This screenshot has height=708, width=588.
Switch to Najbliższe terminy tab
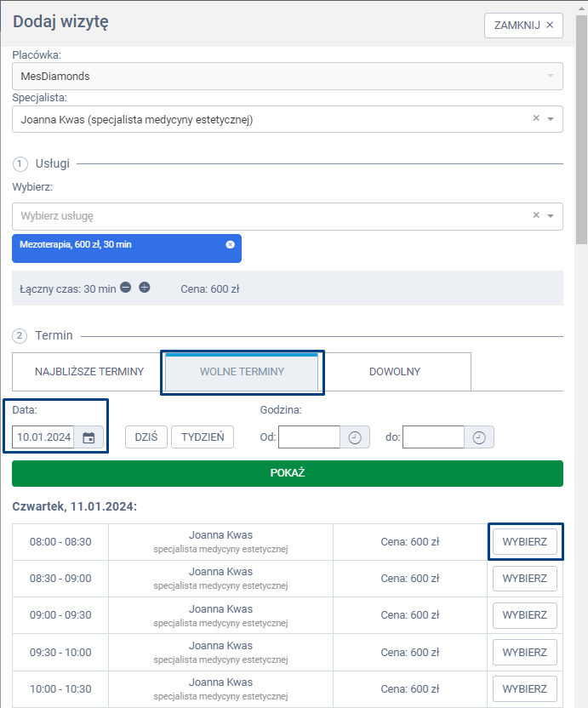[88, 372]
